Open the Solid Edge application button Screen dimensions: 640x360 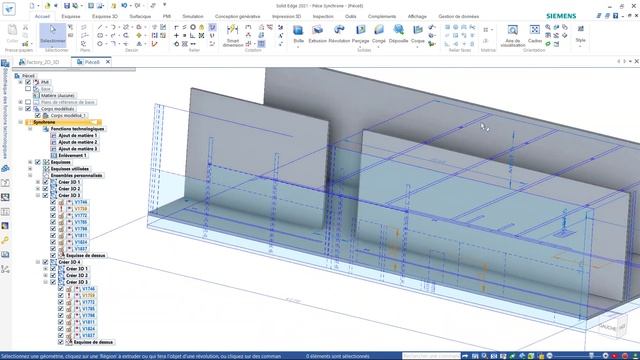[x=9, y=9]
